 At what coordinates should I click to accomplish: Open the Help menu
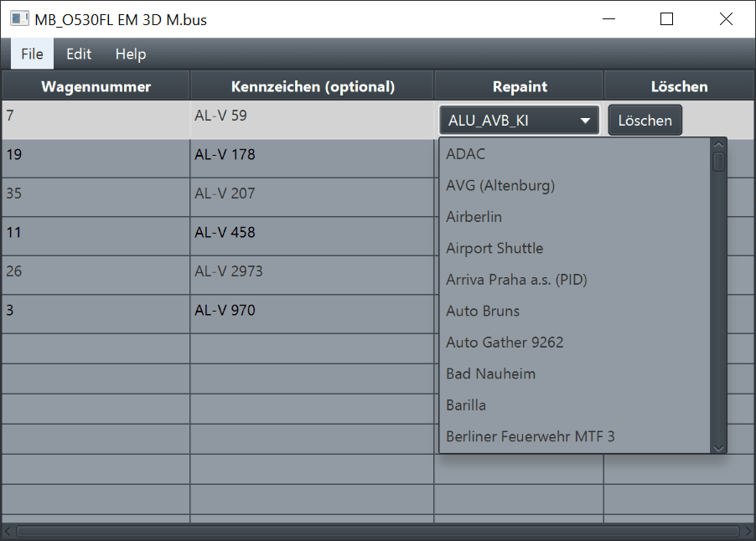(131, 54)
